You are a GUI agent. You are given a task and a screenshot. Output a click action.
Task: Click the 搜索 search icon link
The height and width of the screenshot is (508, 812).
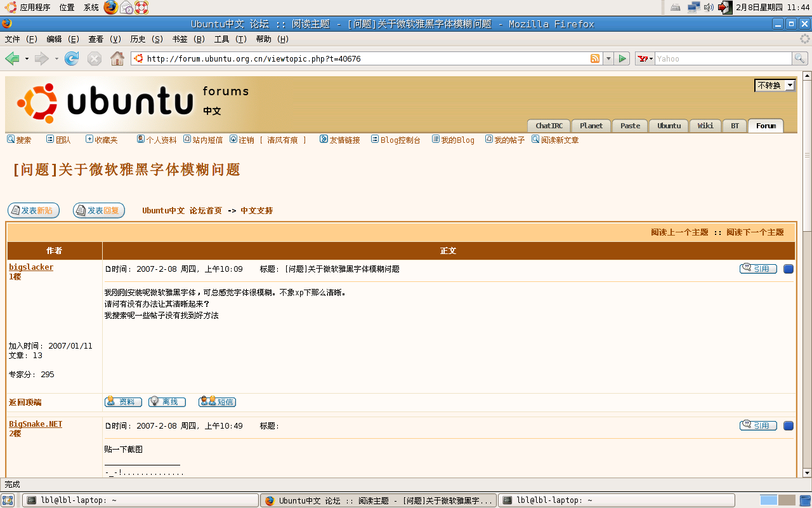[18, 140]
